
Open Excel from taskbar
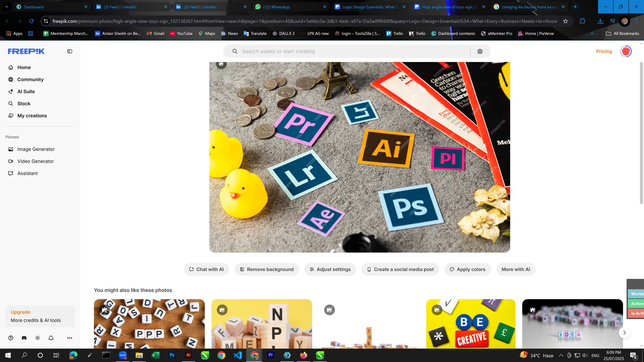tap(155, 355)
